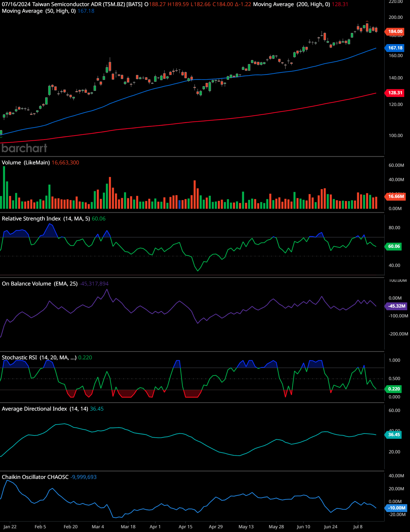Click the -45,317,894 OBV reading
The image size is (410, 532).
94,284
